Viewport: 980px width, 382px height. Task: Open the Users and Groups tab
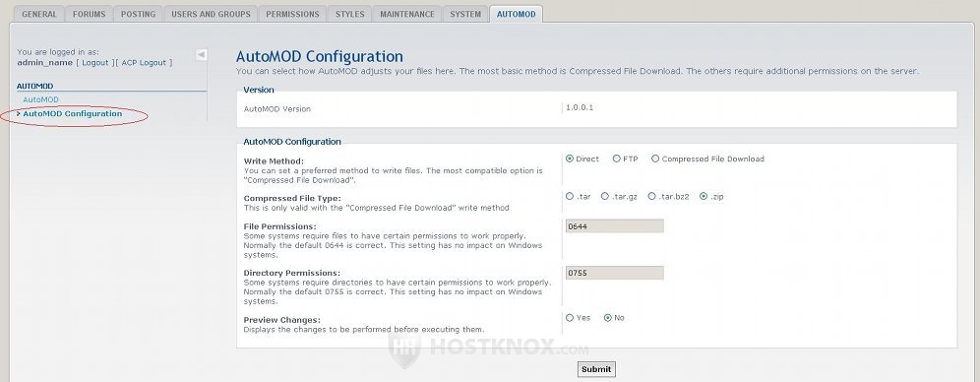[x=211, y=14]
